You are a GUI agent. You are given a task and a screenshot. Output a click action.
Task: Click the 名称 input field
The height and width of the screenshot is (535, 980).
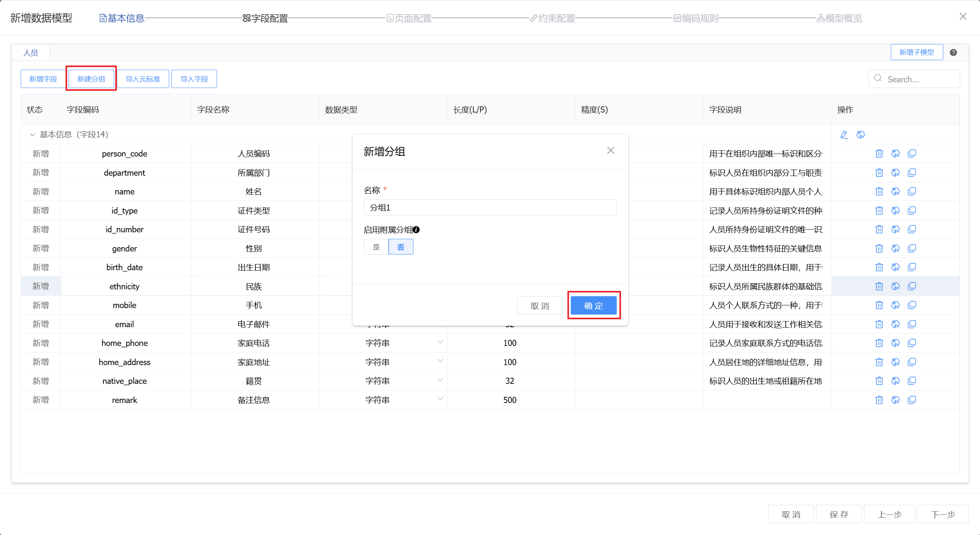pyautogui.click(x=490, y=207)
